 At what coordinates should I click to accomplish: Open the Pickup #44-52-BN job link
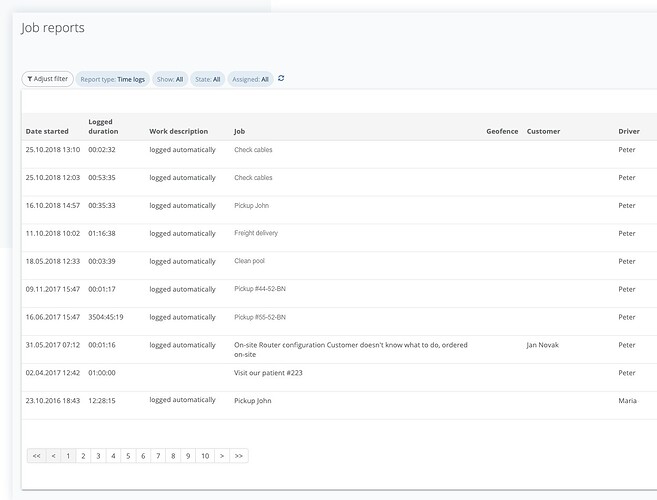pos(260,289)
